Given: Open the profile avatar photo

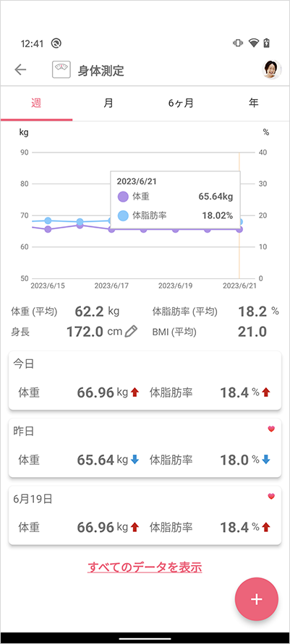Looking at the screenshot, I should click(x=271, y=70).
